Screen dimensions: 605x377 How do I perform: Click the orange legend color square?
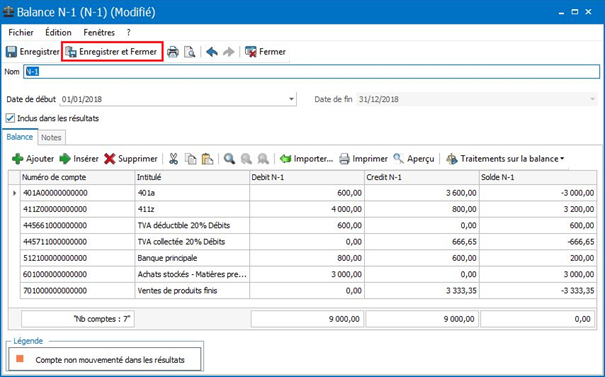(x=20, y=359)
